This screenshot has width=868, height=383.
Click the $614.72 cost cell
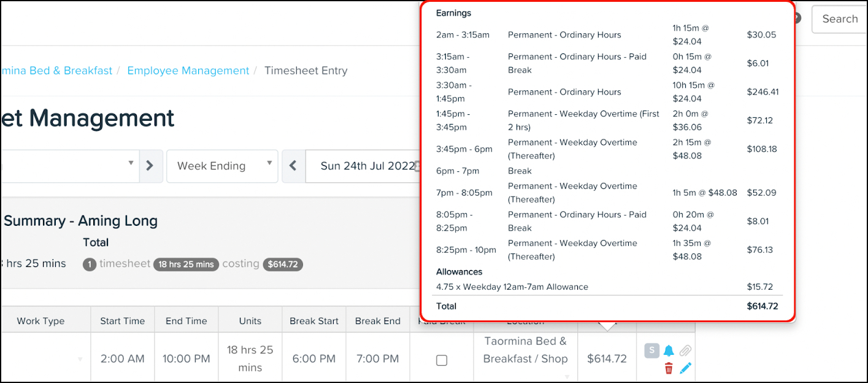606,358
